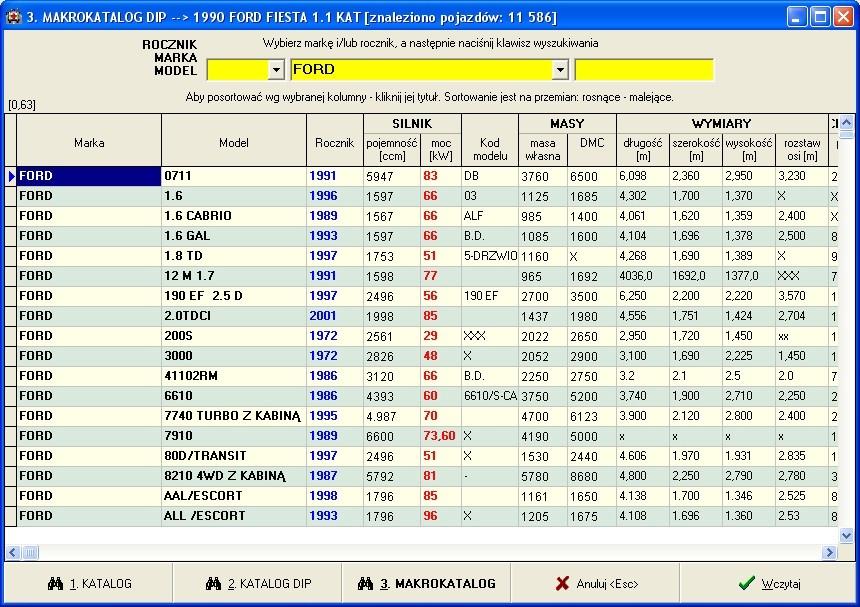Select the 12 M 1.7 model cell
Image resolution: width=860 pixels, height=607 pixels.
tap(234, 276)
